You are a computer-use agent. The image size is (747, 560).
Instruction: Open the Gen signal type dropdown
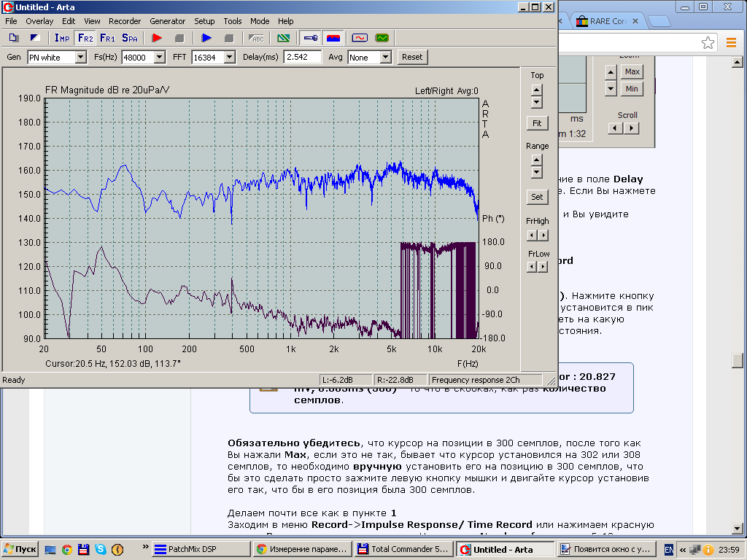80,57
